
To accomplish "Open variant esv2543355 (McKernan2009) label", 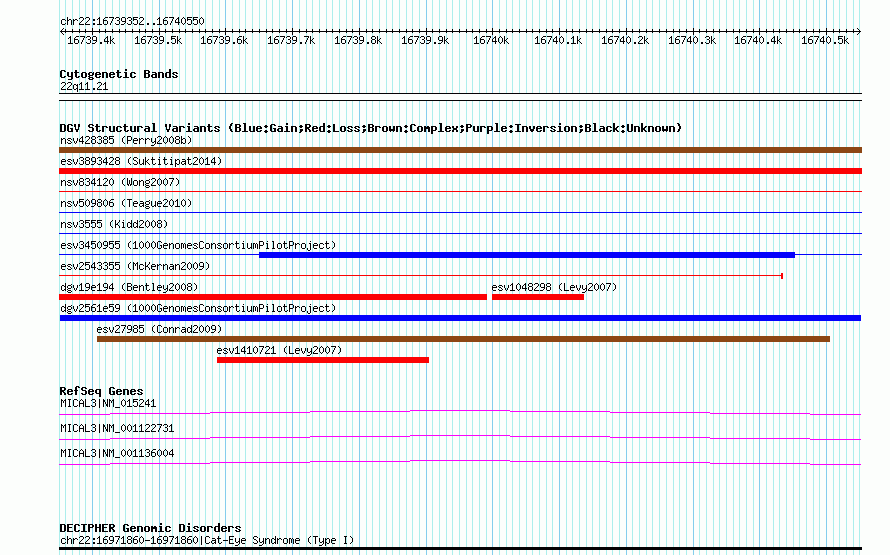I will coord(135,266).
